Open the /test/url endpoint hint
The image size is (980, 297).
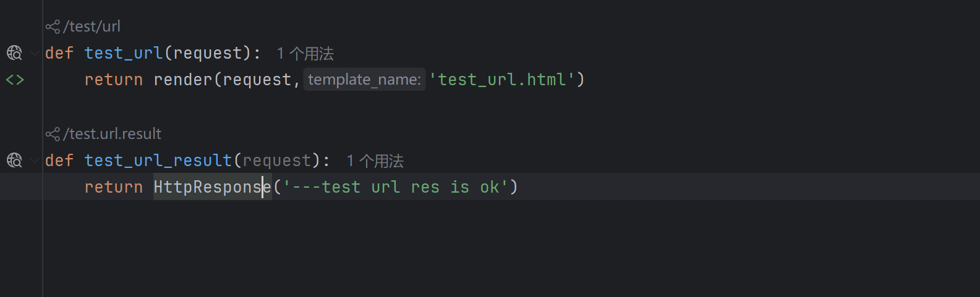click(92, 27)
